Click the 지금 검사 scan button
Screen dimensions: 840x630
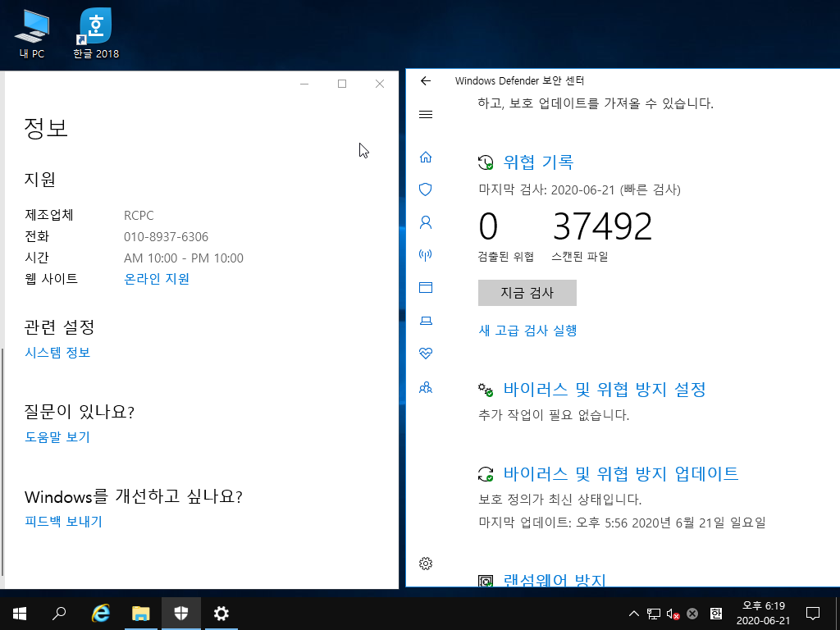pyautogui.click(x=527, y=293)
